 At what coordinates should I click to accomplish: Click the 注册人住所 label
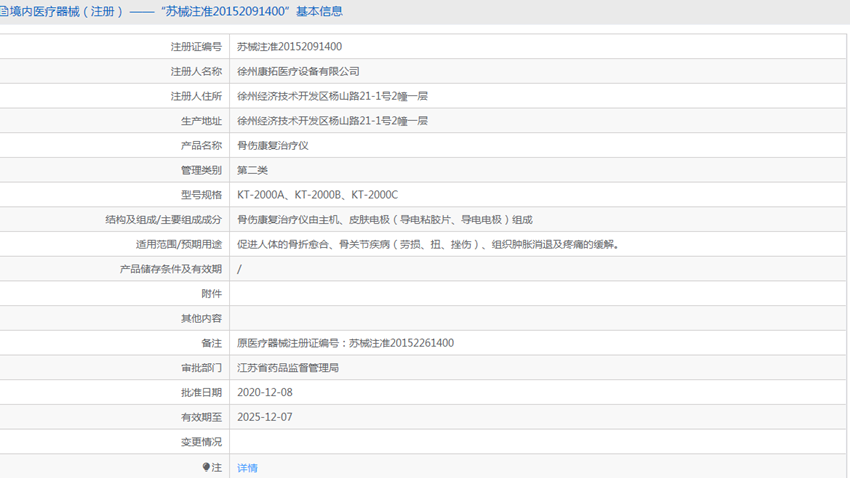pyautogui.click(x=196, y=96)
